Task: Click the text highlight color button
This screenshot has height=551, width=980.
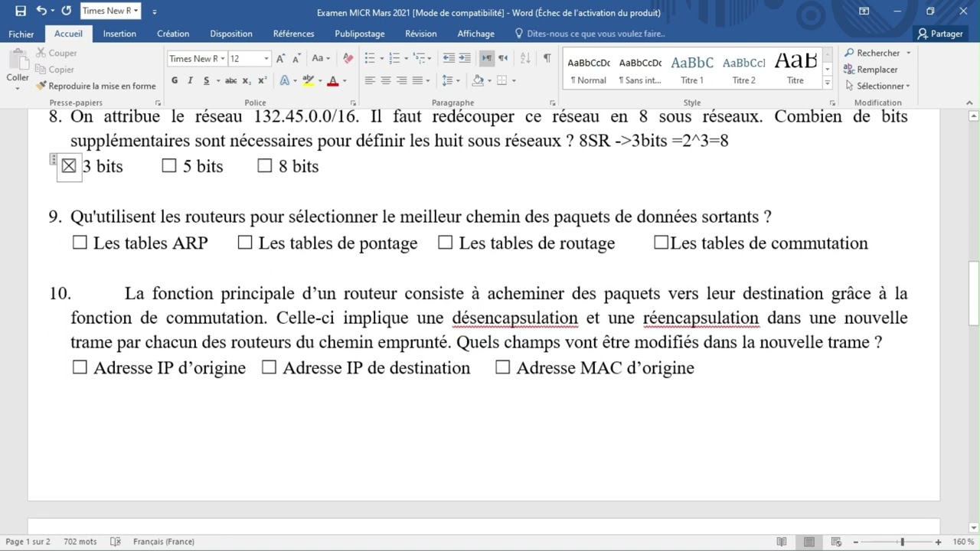Action: click(308, 80)
